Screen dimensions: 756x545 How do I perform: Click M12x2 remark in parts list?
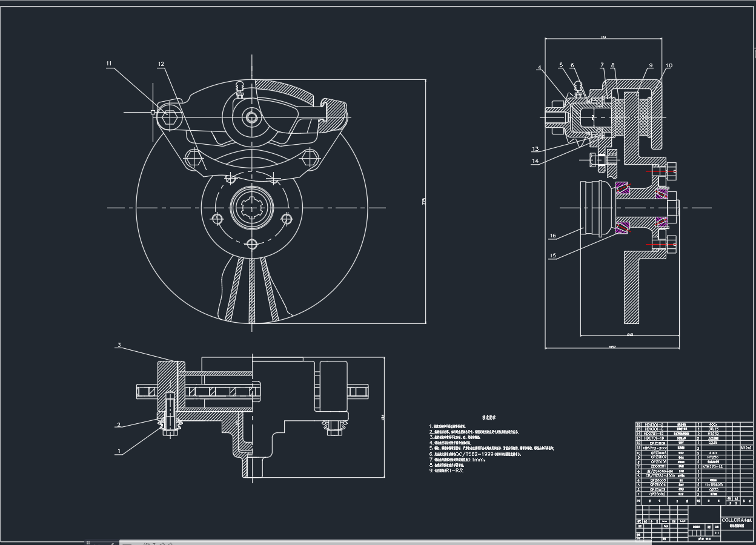pos(746,448)
